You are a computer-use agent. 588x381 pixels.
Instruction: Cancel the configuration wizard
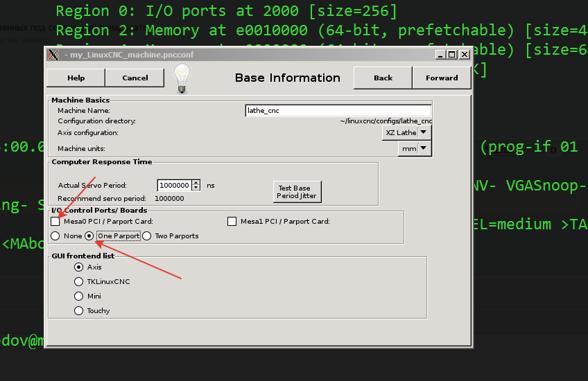(x=135, y=78)
